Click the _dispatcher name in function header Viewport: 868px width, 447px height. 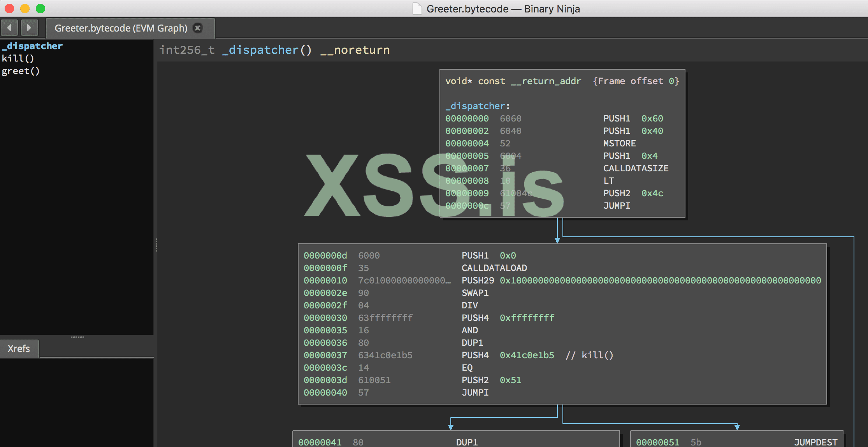[x=260, y=50]
